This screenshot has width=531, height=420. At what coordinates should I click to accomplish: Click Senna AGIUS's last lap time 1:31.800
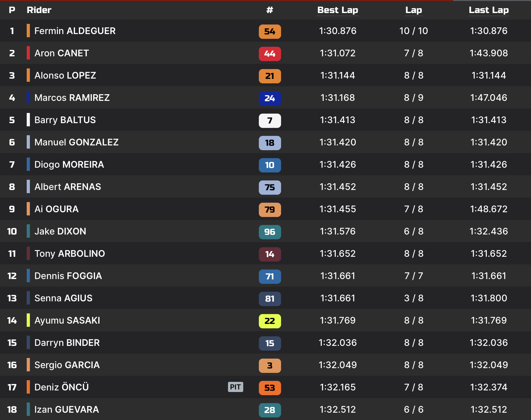(x=489, y=298)
